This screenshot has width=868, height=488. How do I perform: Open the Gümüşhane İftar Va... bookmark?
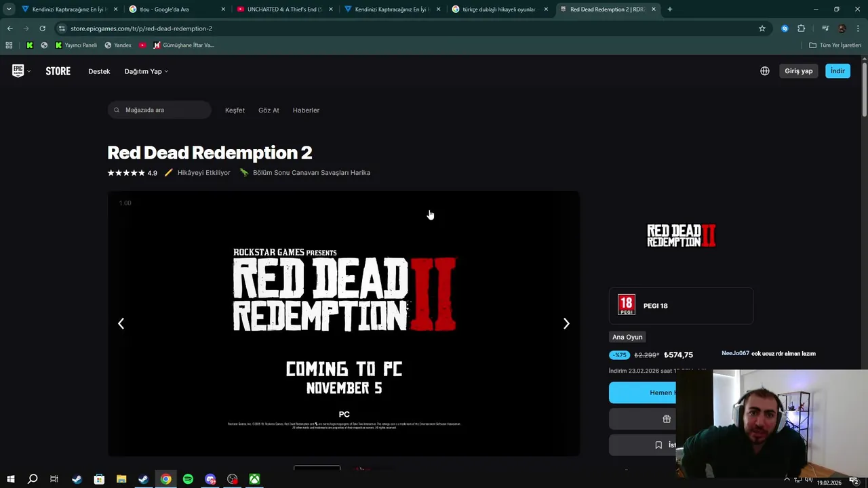click(183, 45)
